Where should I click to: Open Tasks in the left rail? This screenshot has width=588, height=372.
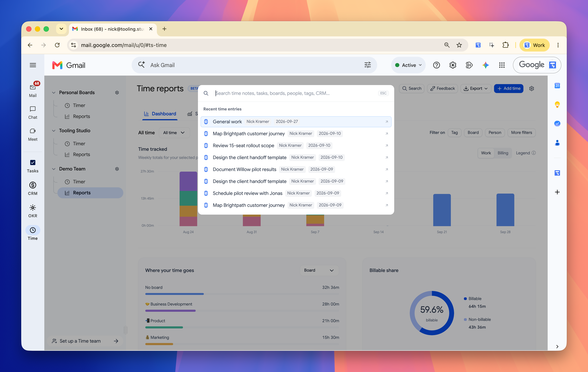[33, 166]
